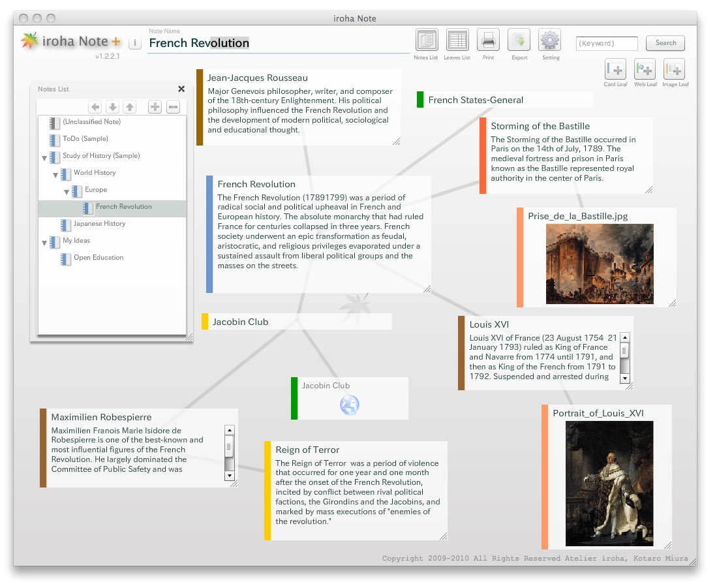Open the globe icon in Jacobin Club web leaf
Viewport: 717px width, 588px height.
(x=349, y=405)
